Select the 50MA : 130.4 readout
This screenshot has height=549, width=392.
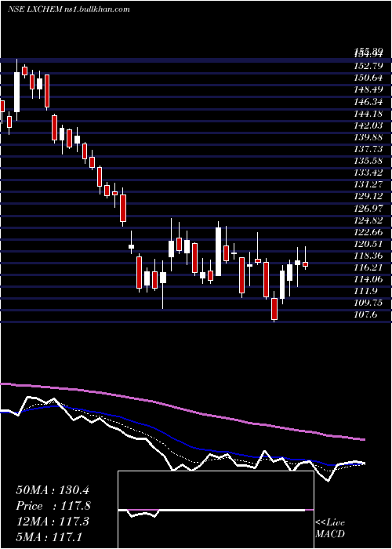click(x=53, y=490)
